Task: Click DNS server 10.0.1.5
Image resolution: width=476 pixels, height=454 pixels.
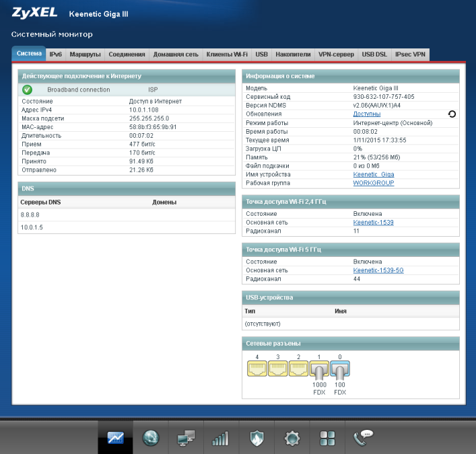Action: click(32, 227)
